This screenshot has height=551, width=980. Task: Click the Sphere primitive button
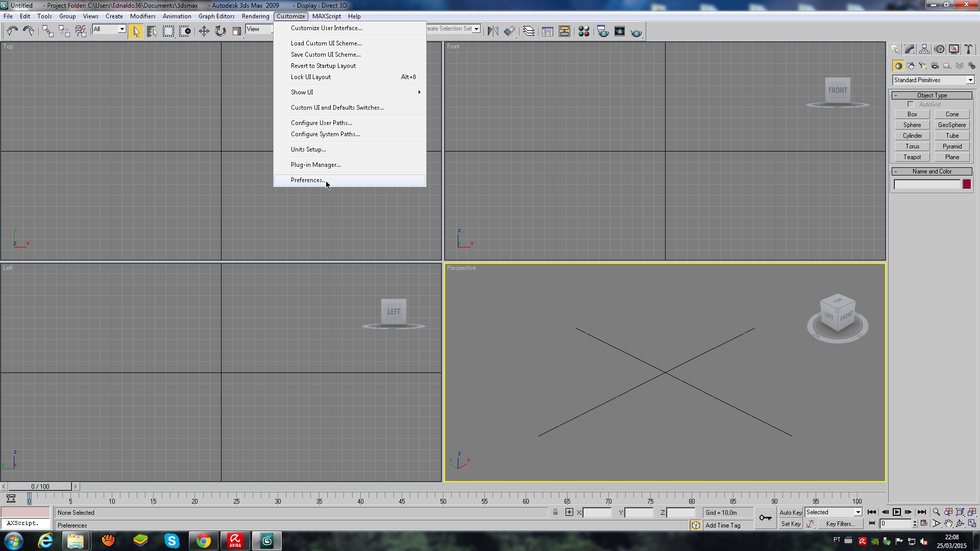tap(912, 124)
